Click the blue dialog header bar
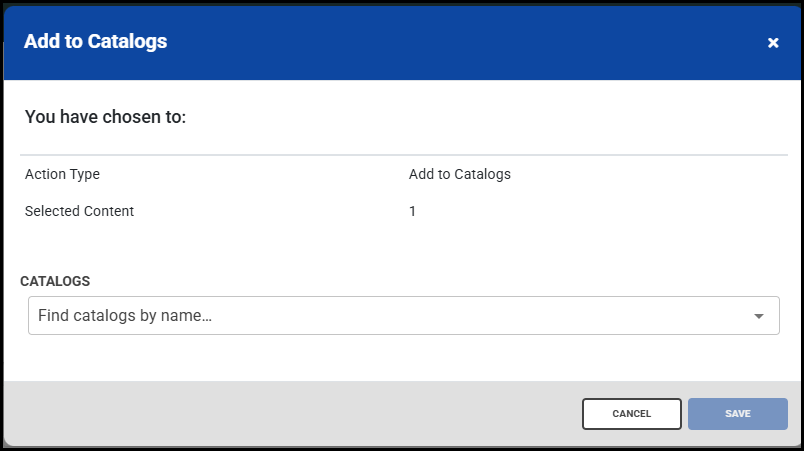 click(x=450, y=42)
